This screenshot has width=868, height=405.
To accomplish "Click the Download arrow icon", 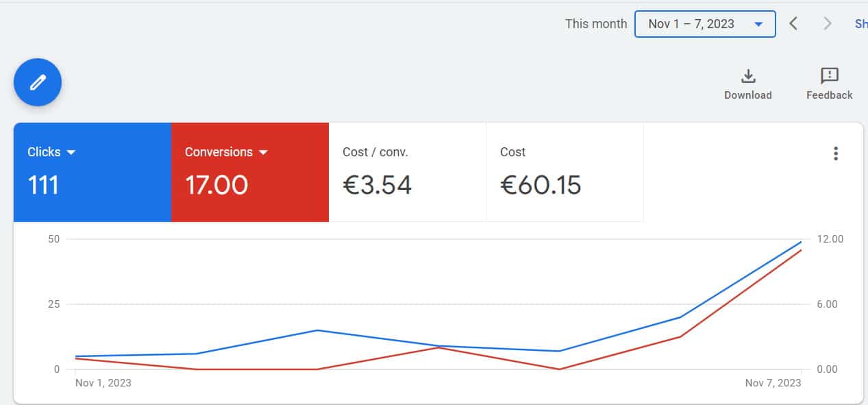I will point(748,75).
